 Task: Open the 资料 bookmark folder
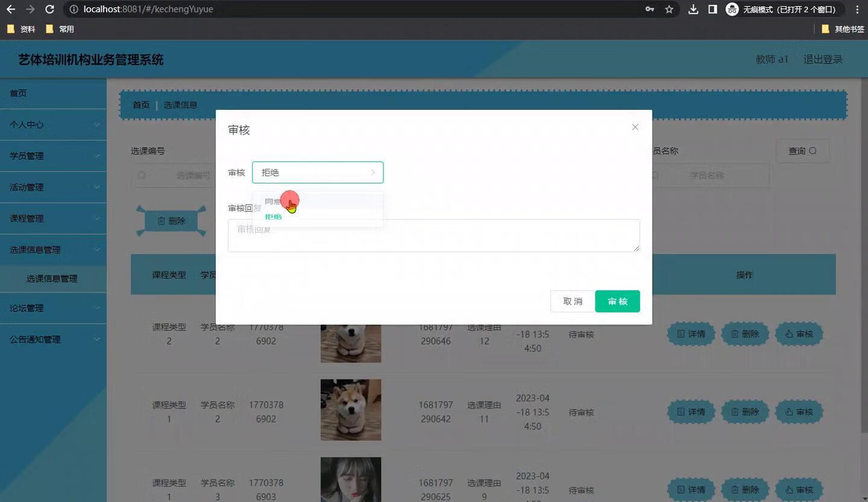tap(22, 29)
